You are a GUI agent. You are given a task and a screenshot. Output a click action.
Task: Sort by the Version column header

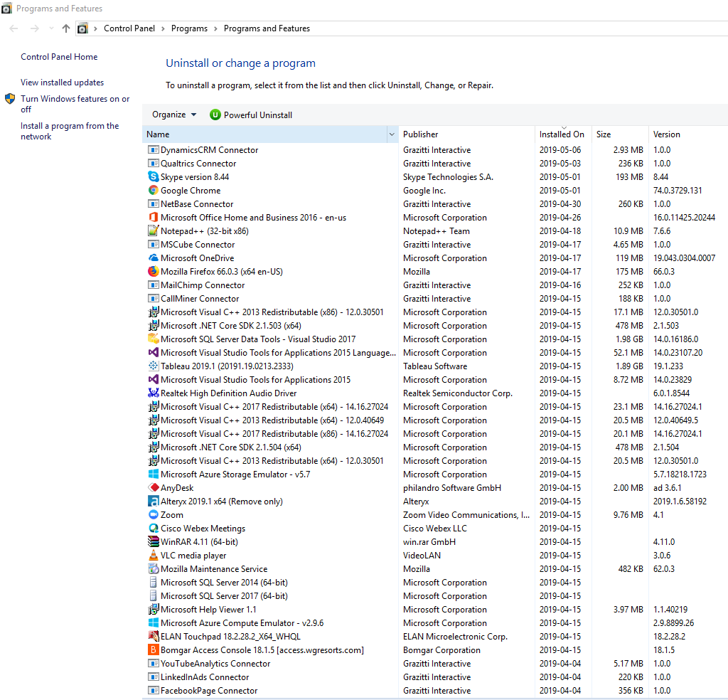click(688, 134)
